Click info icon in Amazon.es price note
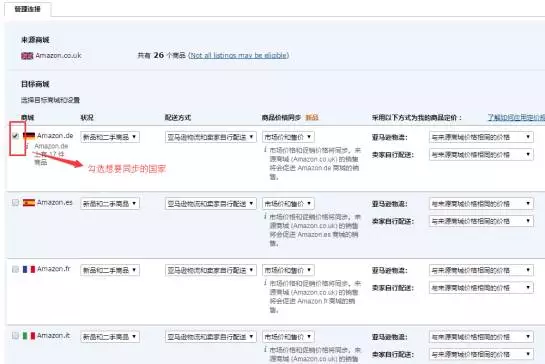Viewport: 545px width, 364px height. (x=265, y=216)
